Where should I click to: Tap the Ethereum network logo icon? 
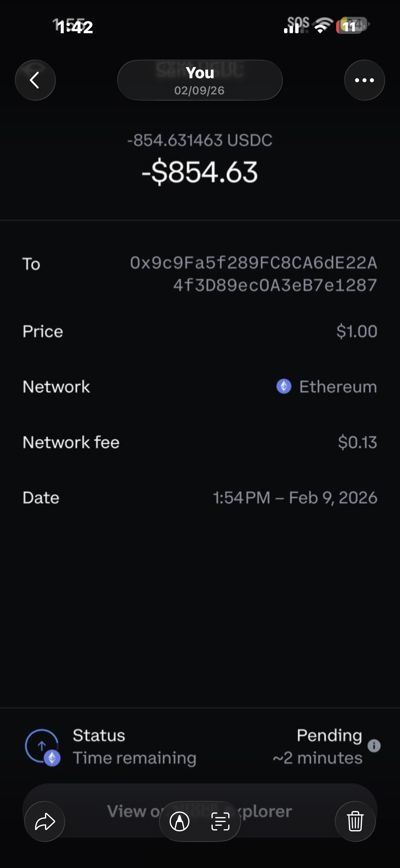[x=284, y=387]
